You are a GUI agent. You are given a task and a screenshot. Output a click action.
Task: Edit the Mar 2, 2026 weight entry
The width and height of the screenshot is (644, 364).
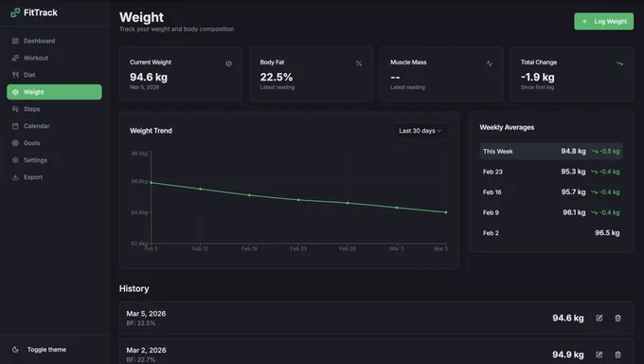click(599, 355)
